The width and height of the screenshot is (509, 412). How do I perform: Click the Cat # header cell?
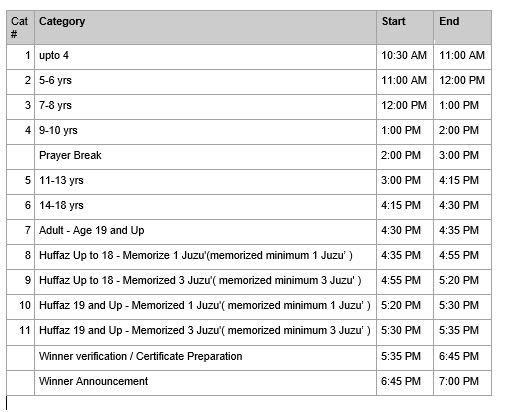[x=20, y=28]
